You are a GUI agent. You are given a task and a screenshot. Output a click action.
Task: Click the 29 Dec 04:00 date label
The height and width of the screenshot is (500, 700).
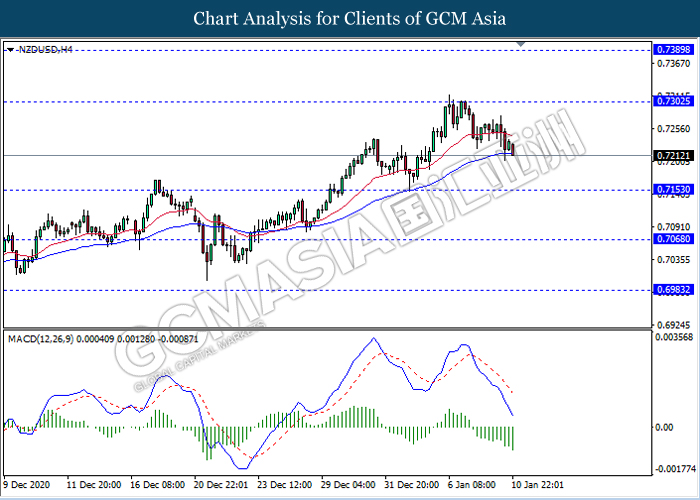[x=349, y=485]
